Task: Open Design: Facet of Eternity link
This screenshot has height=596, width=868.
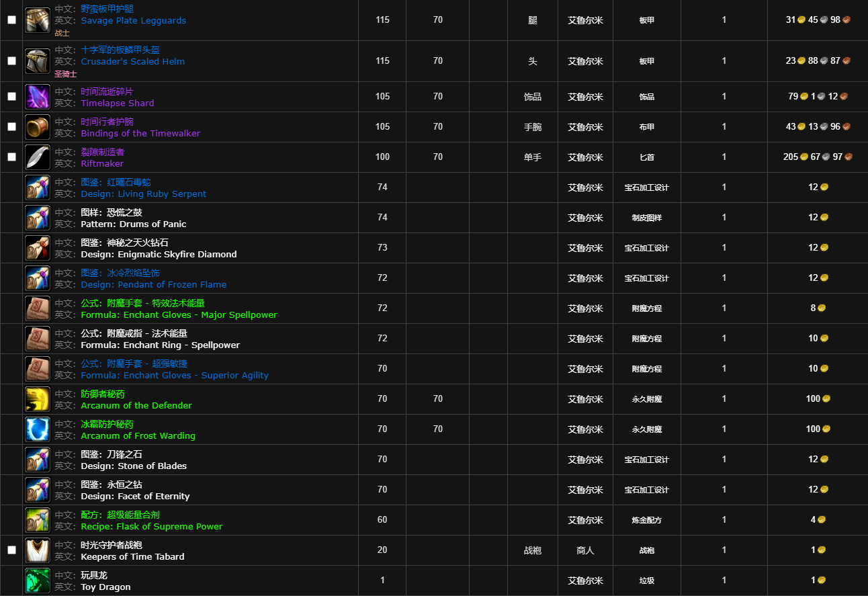Action: (135, 497)
